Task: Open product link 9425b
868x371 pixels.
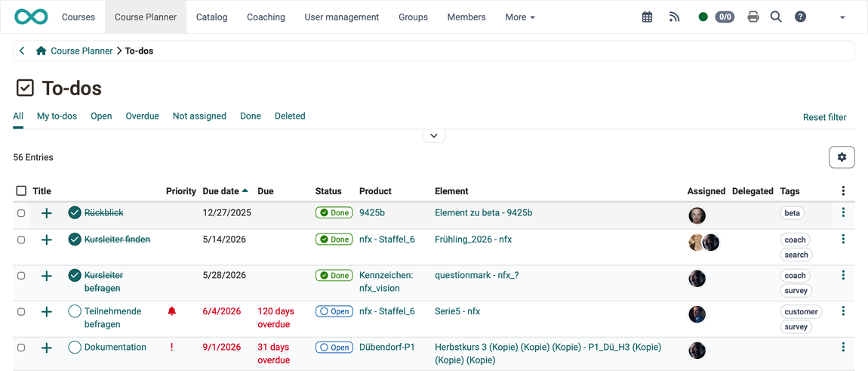Action: click(x=372, y=212)
